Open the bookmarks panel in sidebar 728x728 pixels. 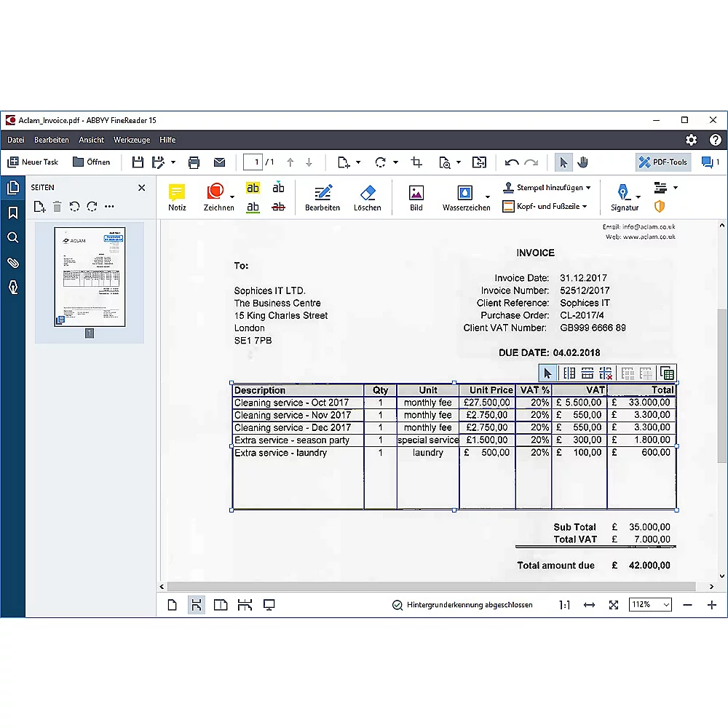[x=12, y=213]
